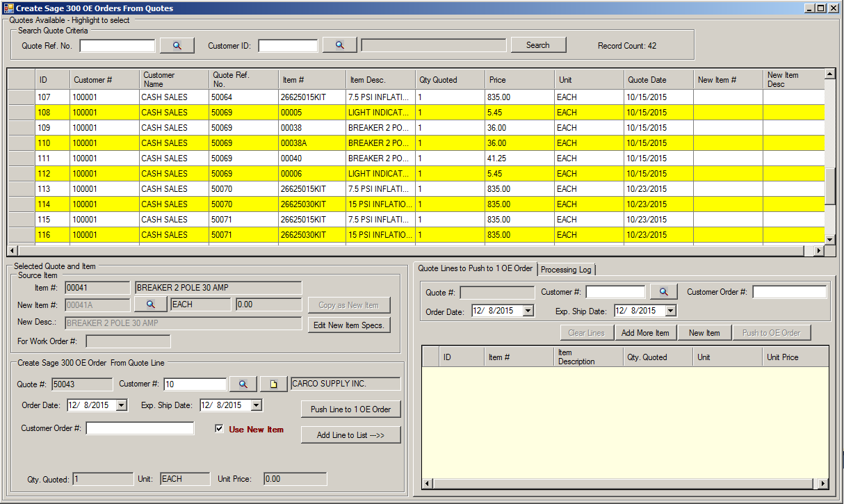Screen dimensions: 844x504
Task: Click the Customer Order # input field
Action: [x=140, y=428]
